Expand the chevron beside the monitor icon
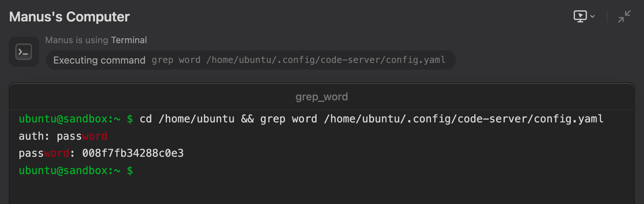644x204 pixels. coord(592,16)
